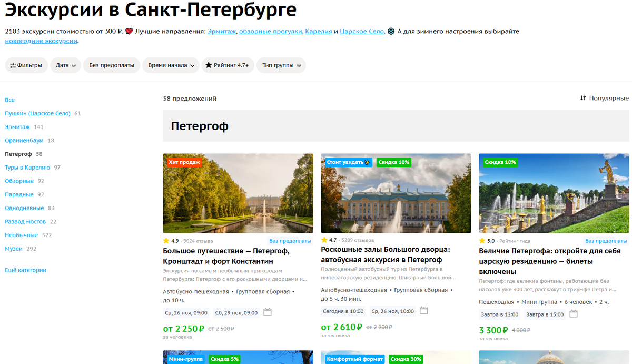This screenshot has width=632, height=364.
Task: Expand Ещё категории in the sidebar
Action: (x=25, y=270)
